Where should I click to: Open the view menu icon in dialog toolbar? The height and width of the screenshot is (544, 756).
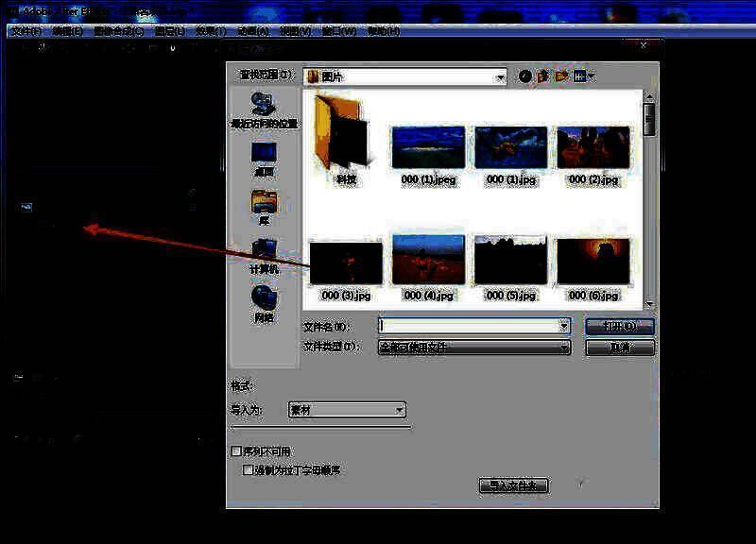[x=583, y=76]
